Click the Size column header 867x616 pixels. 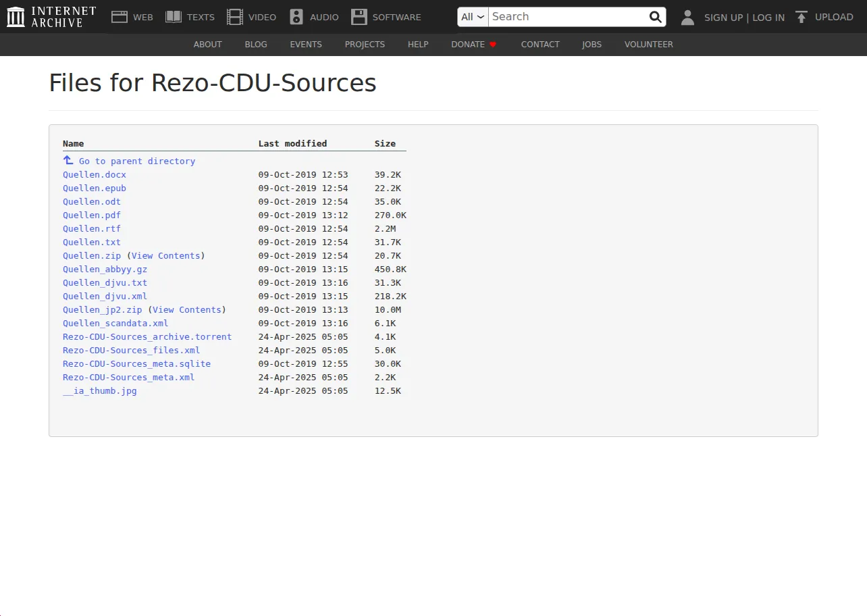pos(386,144)
